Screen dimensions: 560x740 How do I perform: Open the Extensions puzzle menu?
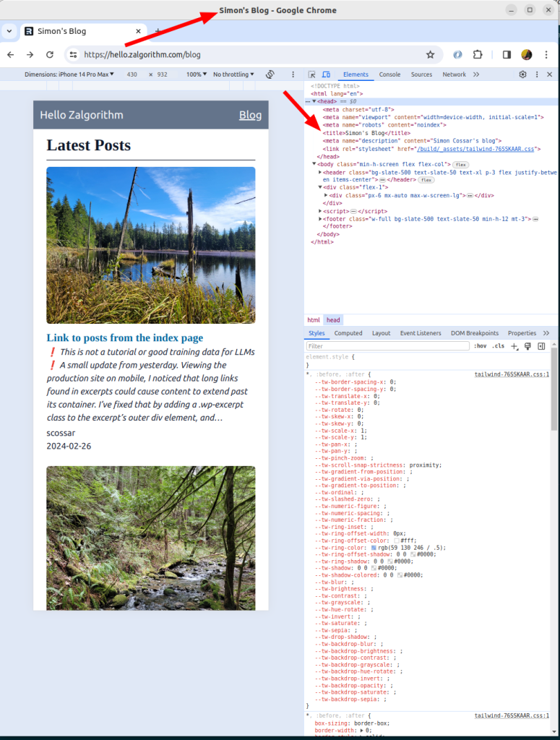tap(478, 55)
